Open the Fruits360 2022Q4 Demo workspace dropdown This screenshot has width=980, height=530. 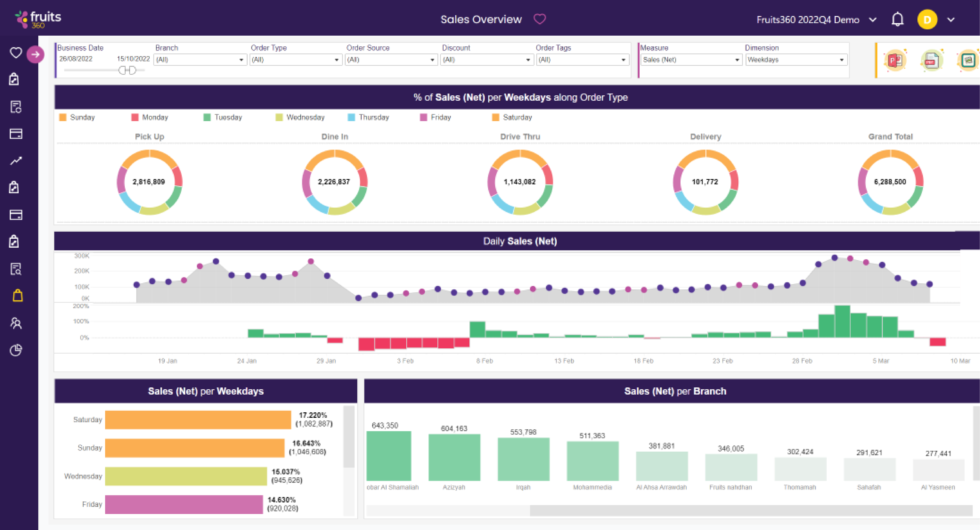816,20
